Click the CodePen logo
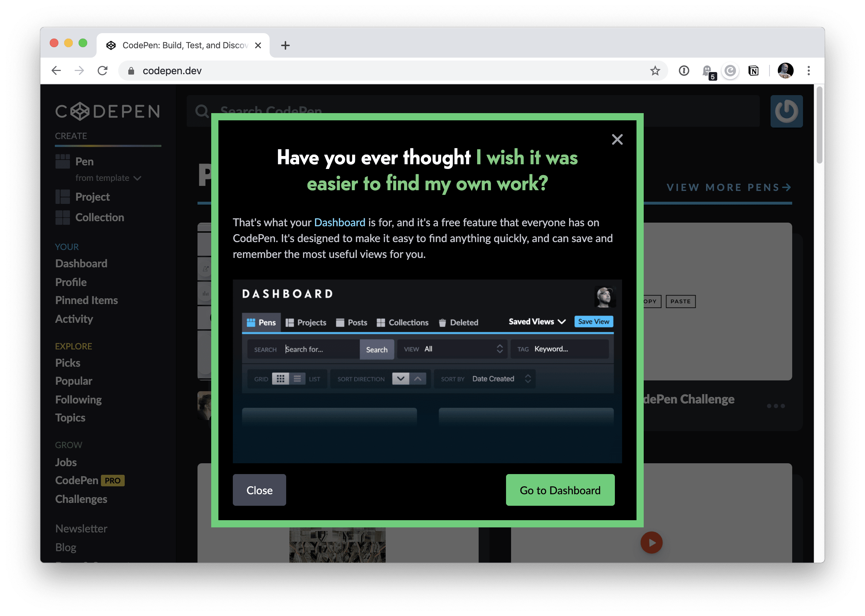 pos(107,111)
